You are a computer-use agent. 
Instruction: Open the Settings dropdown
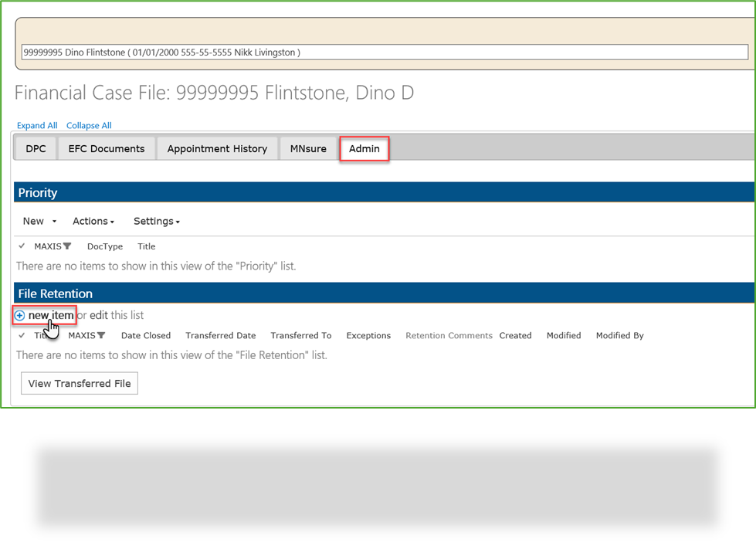pos(155,221)
